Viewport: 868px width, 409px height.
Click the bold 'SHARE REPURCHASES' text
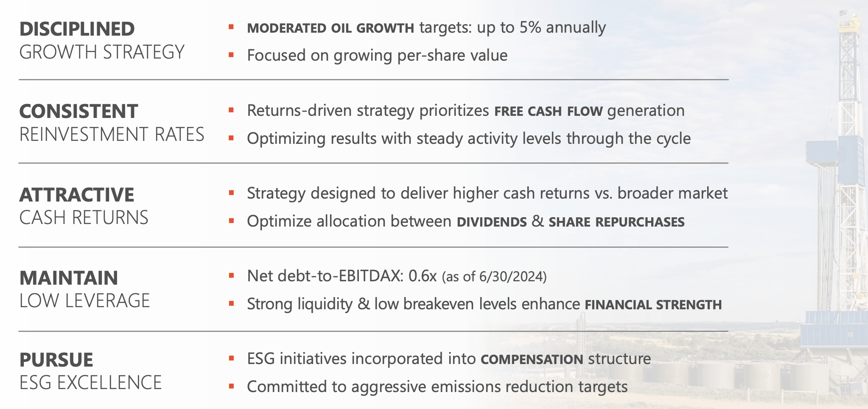tap(616, 222)
